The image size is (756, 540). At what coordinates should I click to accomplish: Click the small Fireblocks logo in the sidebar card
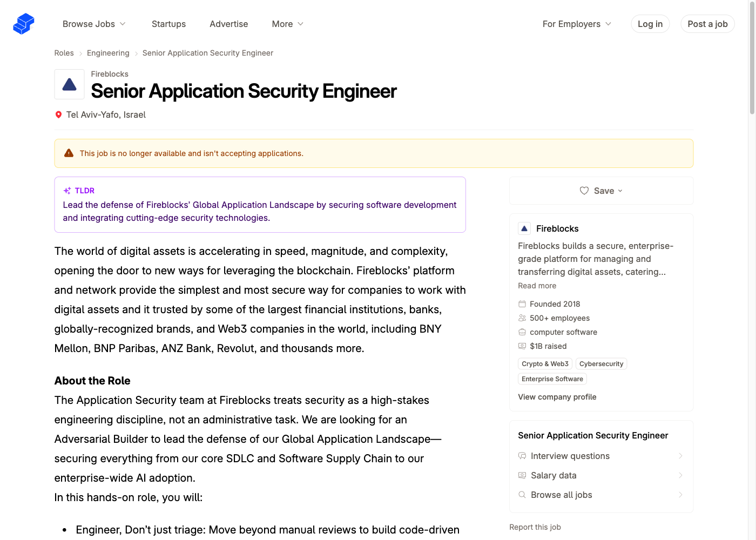click(x=524, y=228)
